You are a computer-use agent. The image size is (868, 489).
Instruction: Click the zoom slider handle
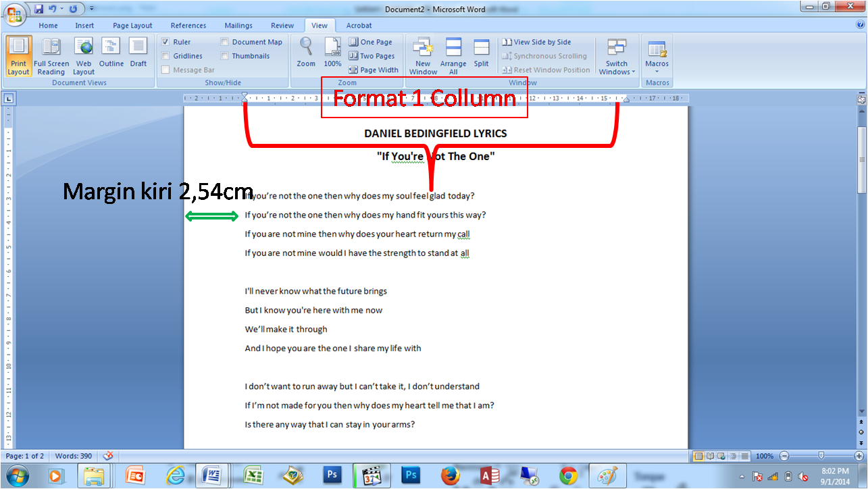821,456
